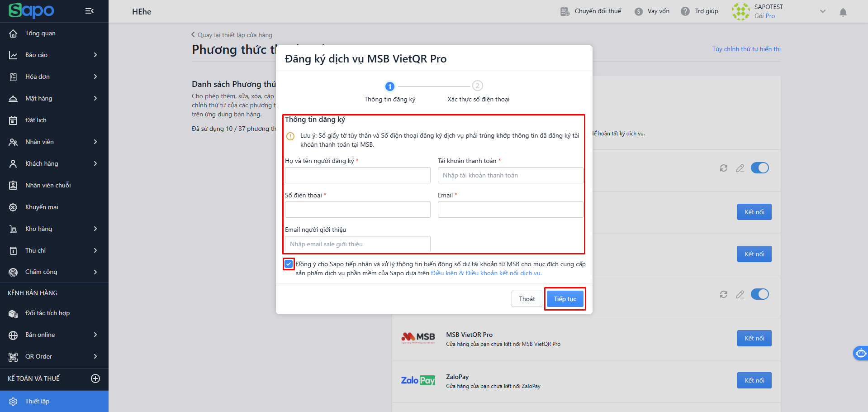This screenshot has width=868, height=412.
Task: Open Tổng quan home icon
Action: point(13,33)
